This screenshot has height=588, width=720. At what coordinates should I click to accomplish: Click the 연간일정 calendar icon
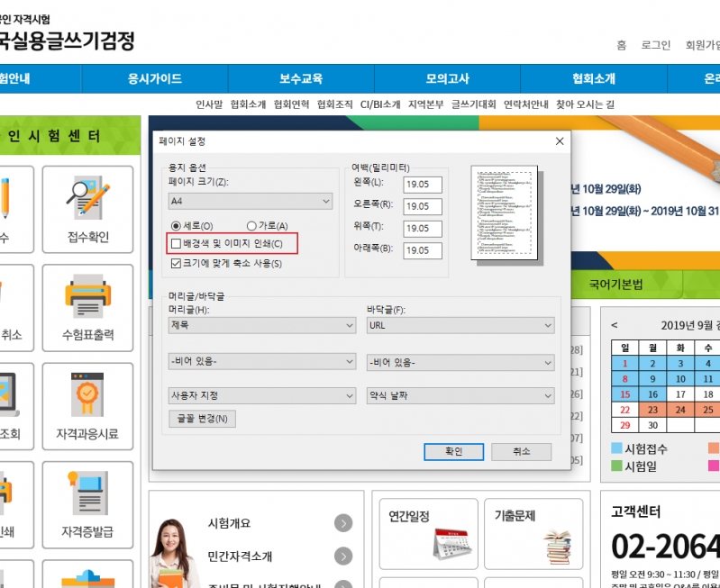tap(452, 545)
